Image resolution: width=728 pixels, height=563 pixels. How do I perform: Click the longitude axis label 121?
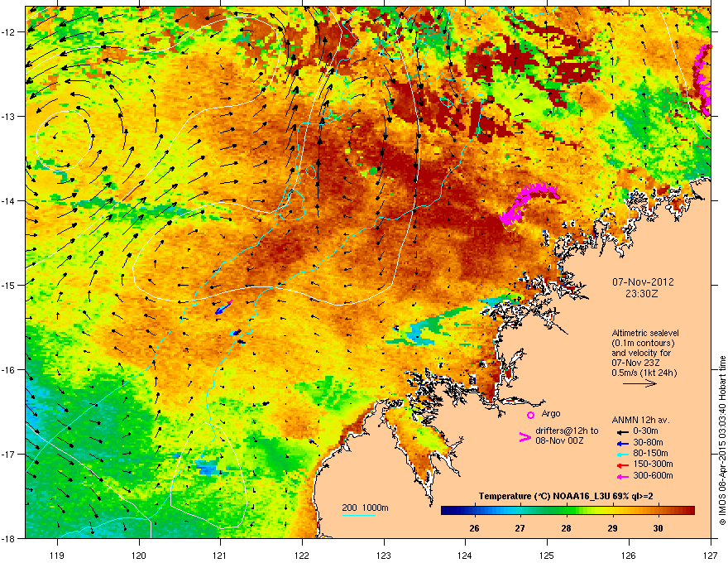click(220, 556)
